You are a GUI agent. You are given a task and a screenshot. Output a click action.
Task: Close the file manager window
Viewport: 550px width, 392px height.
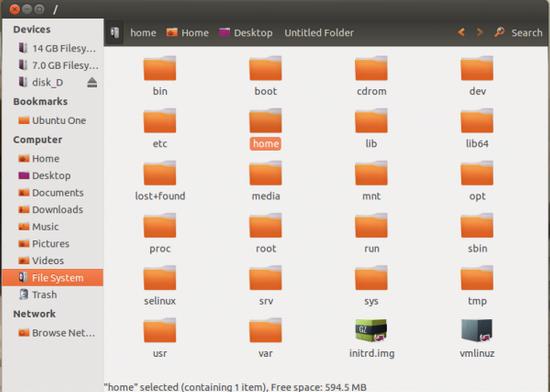(14, 9)
